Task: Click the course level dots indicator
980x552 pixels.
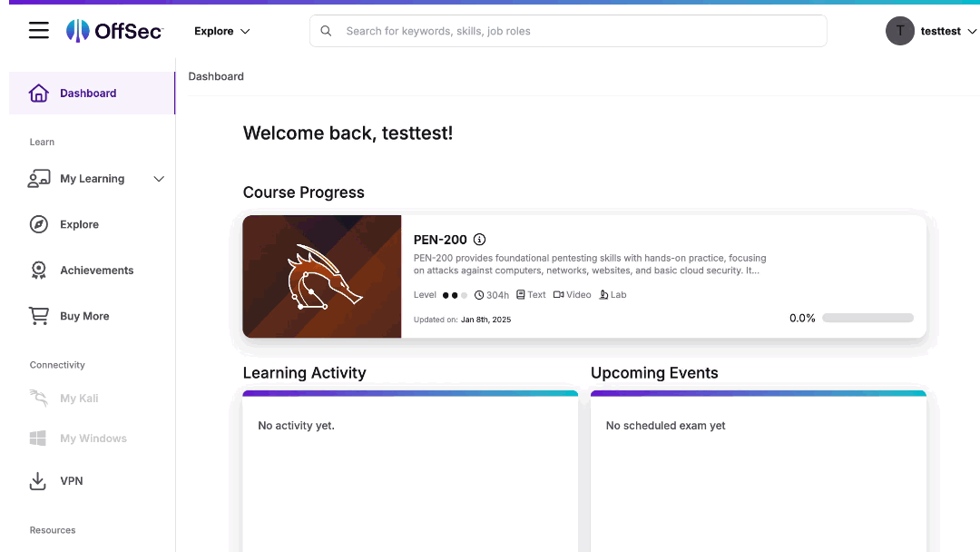Action: tap(455, 295)
